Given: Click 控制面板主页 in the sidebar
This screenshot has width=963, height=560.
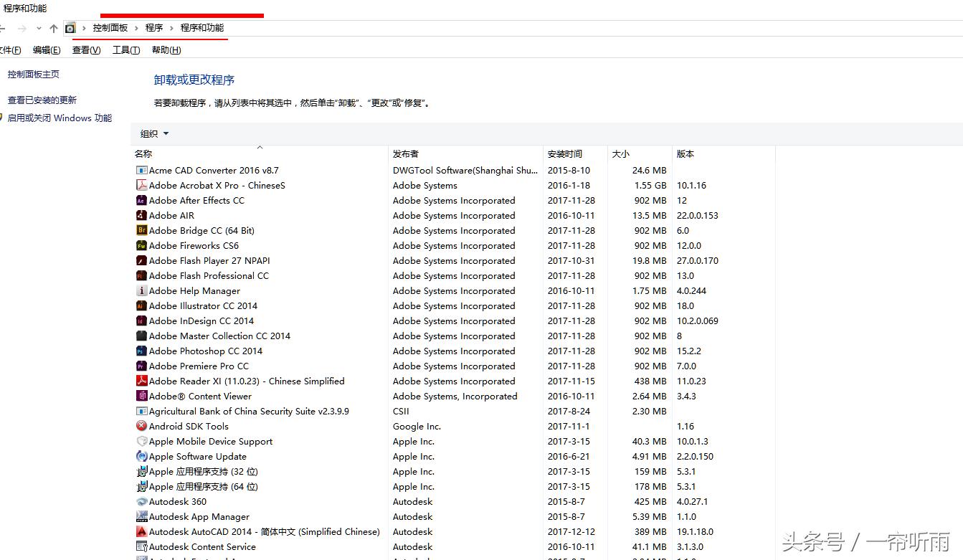Looking at the screenshot, I should pos(35,74).
